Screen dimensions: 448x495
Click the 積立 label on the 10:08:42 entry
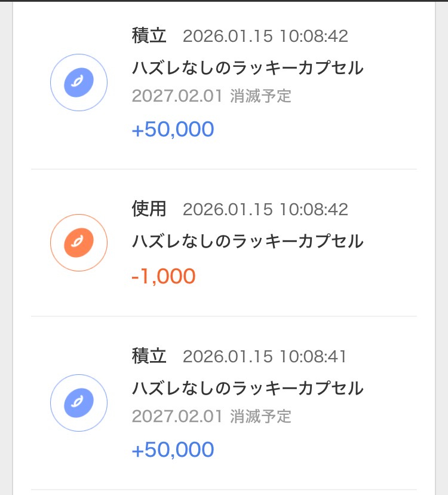149,36
